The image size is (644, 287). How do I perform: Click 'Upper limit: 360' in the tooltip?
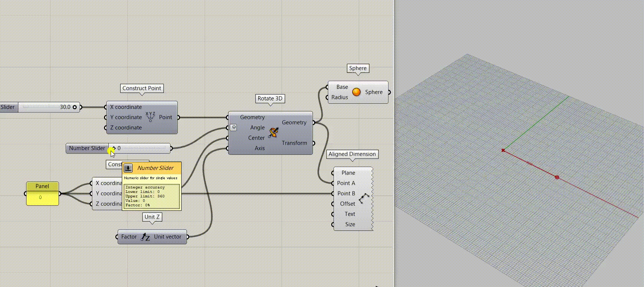pyautogui.click(x=145, y=196)
